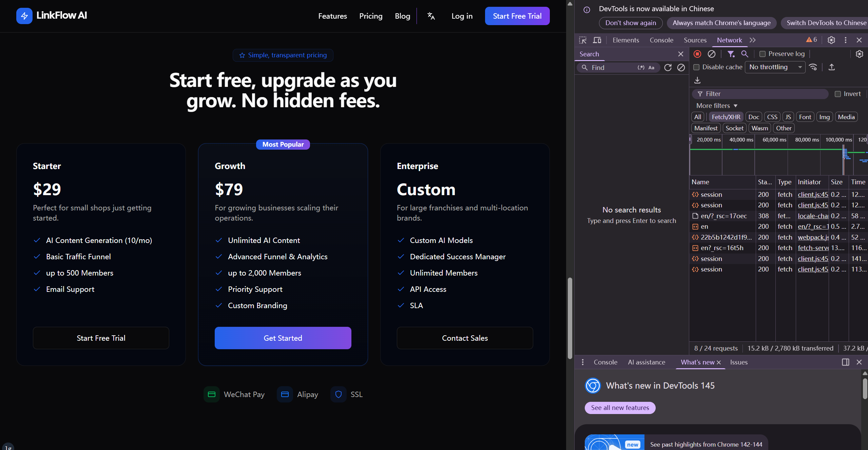Switch to the Console tab in top bar
The height and width of the screenshot is (450, 868).
661,40
